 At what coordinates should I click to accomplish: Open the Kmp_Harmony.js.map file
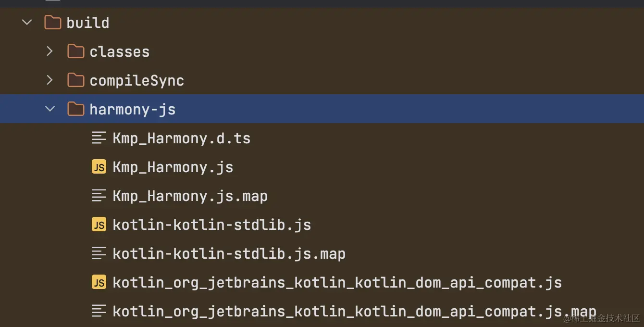click(190, 196)
